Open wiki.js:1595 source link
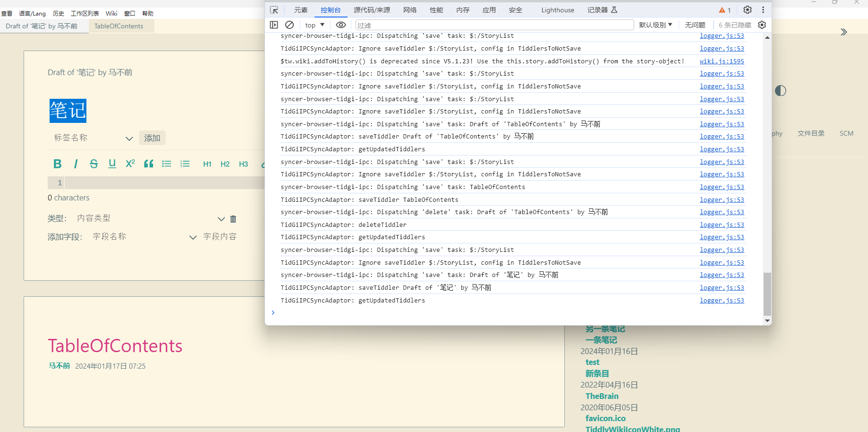The width and height of the screenshot is (868, 432). pyautogui.click(x=722, y=61)
